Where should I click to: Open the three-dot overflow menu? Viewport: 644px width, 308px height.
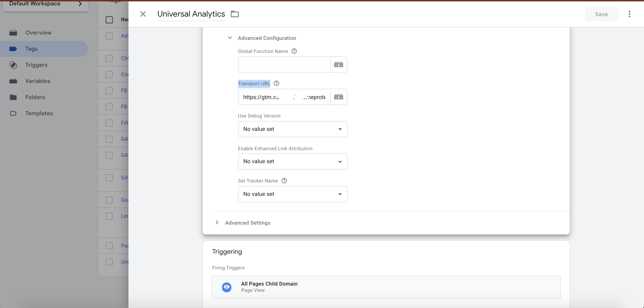tap(629, 14)
